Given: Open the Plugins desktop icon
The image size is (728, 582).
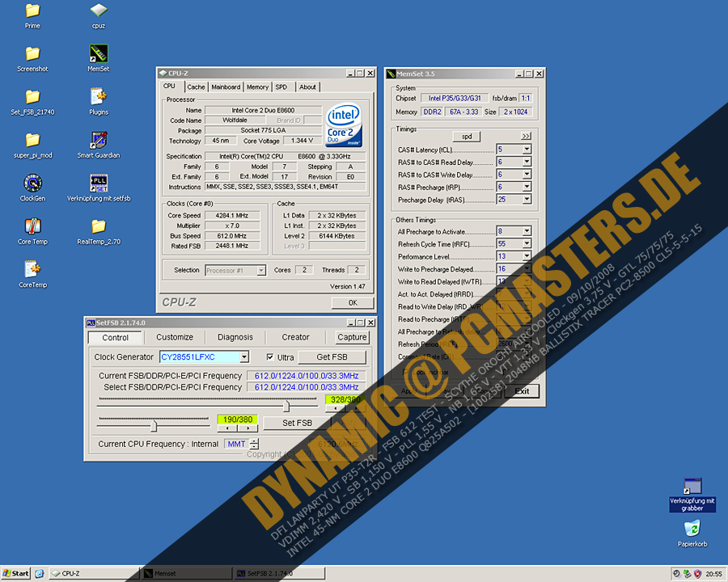Looking at the screenshot, I should [x=99, y=103].
